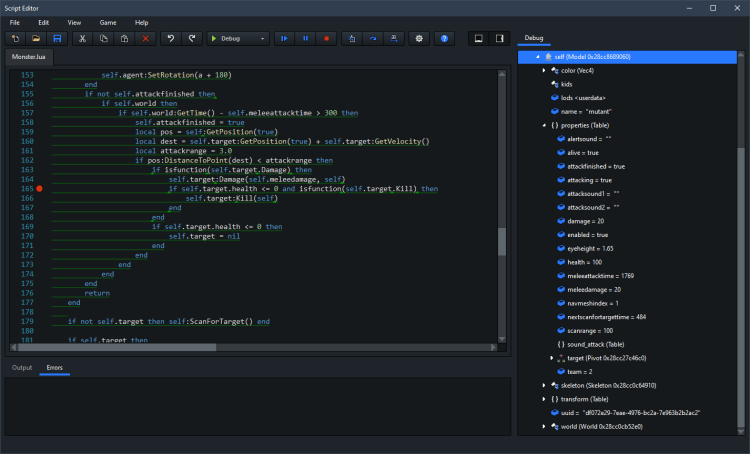
Task: Click the red Delete X icon
Action: 146,38
